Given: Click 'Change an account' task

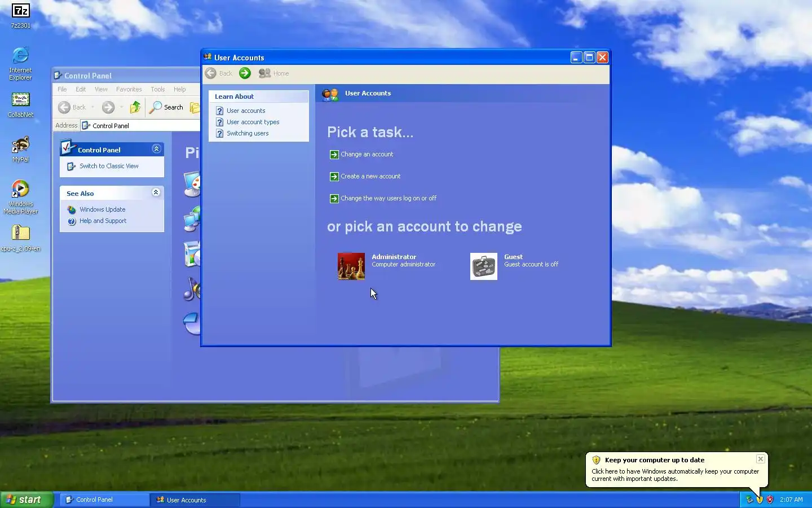Looking at the screenshot, I should click(367, 154).
